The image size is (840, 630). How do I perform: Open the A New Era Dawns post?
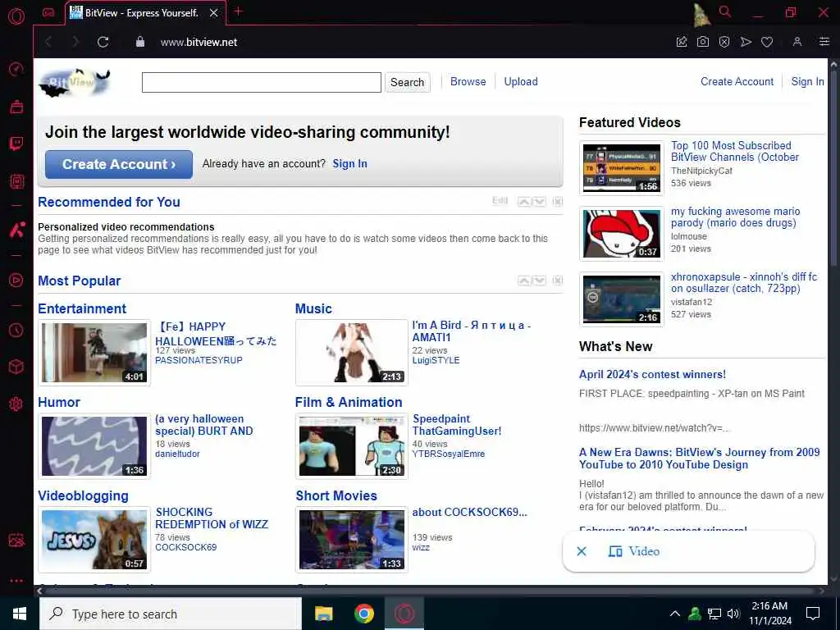click(699, 459)
